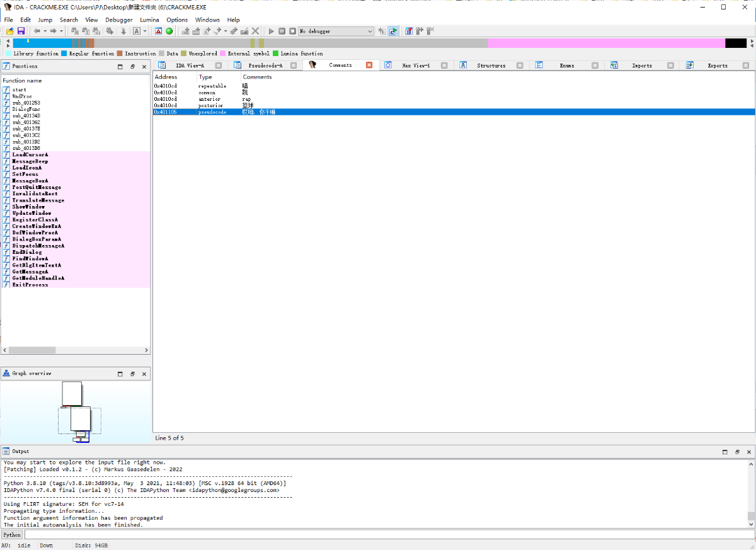Open the Edit menu

[25, 20]
